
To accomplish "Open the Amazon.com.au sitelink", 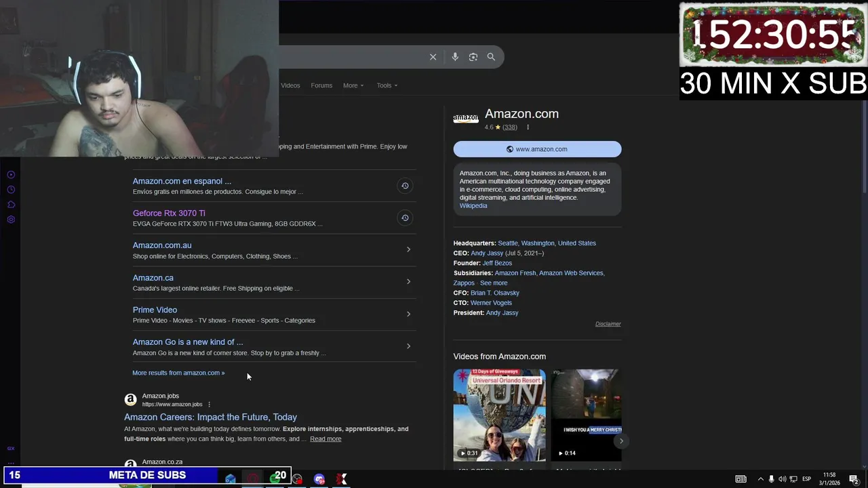I will [x=162, y=245].
